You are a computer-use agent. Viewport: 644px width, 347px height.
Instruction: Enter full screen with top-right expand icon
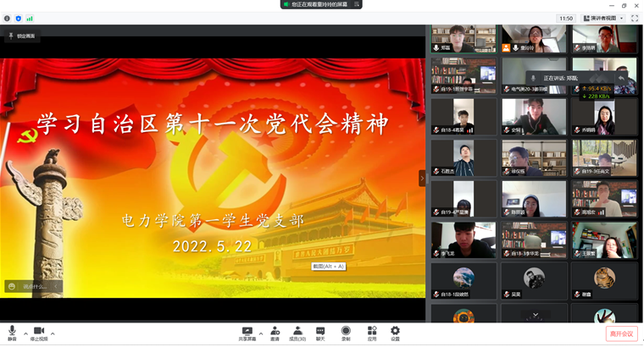point(635,18)
